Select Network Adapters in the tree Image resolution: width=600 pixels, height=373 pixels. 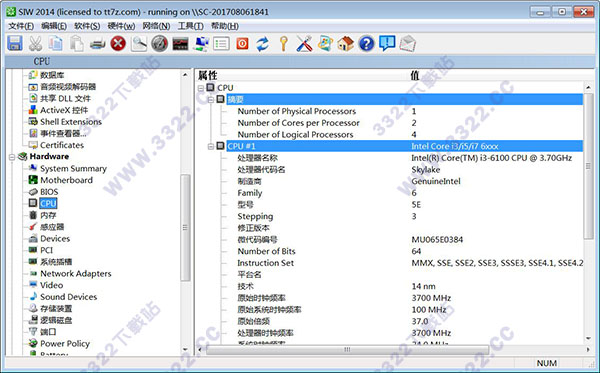tap(76, 274)
